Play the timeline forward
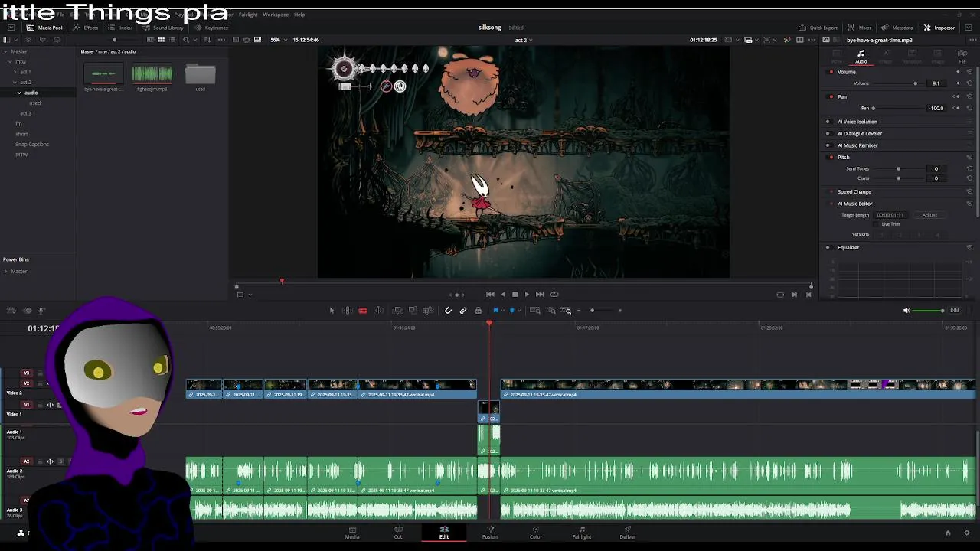Image resolution: width=980 pixels, height=551 pixels. 527,294
